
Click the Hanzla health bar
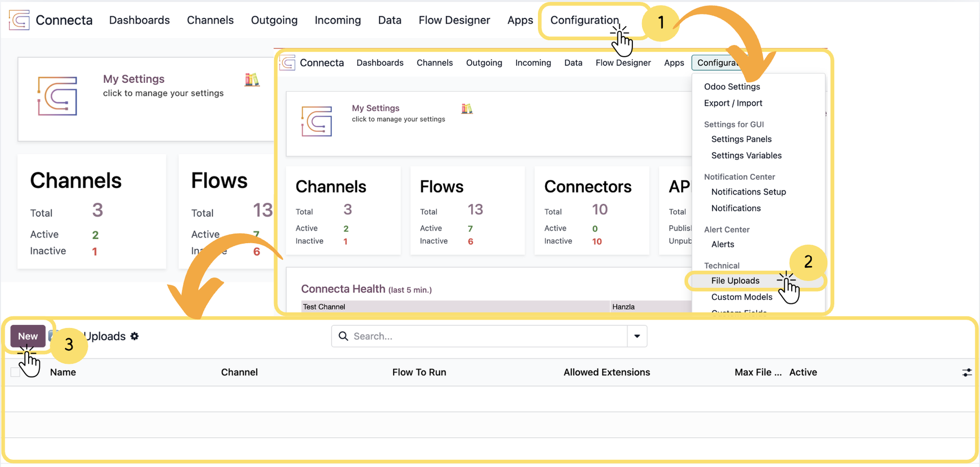coord(651,307)
